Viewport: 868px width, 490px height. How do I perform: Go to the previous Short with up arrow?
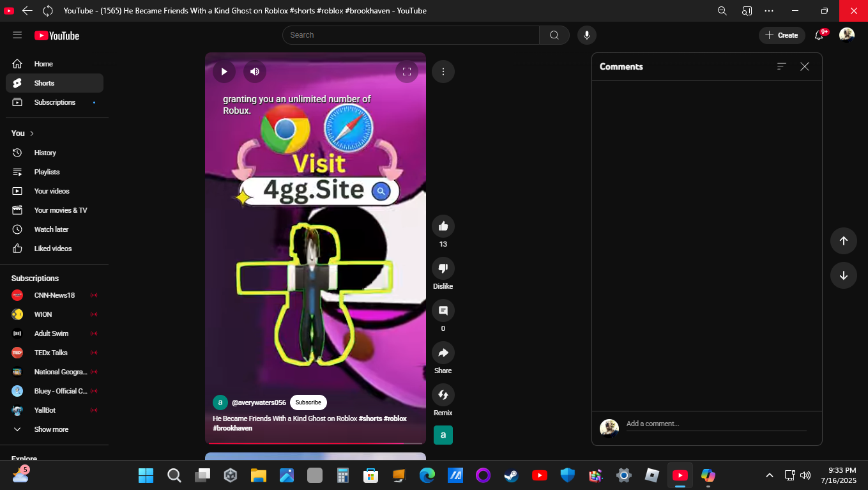pyautogui.click(x=844, y=241)
